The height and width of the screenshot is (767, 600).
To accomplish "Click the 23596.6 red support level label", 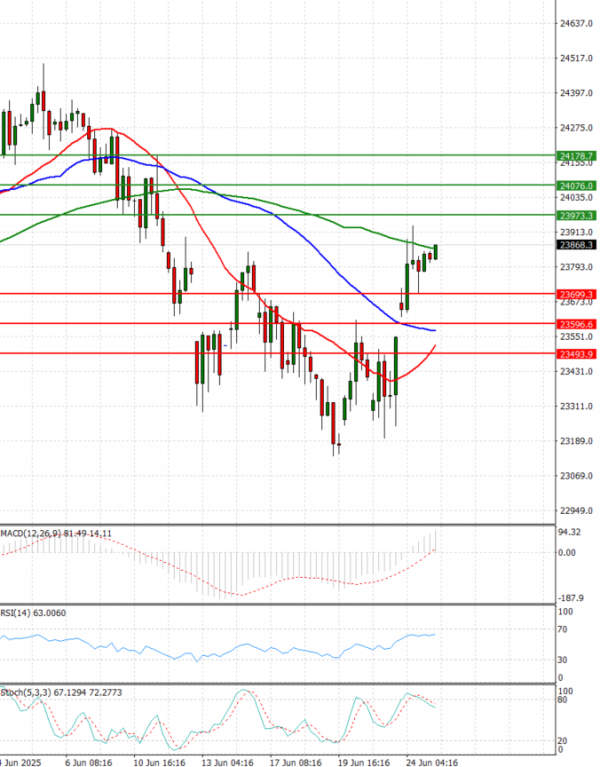I will (x=576, y=324).
